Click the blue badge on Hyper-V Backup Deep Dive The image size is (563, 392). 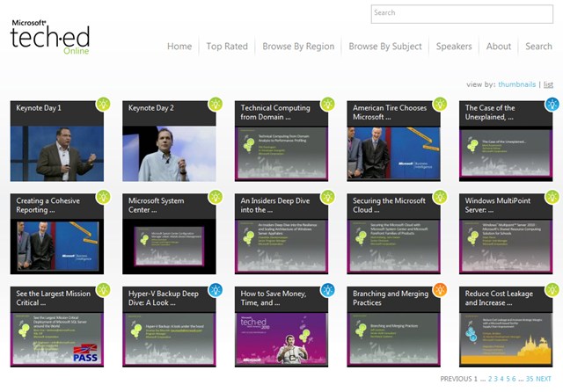216,290
